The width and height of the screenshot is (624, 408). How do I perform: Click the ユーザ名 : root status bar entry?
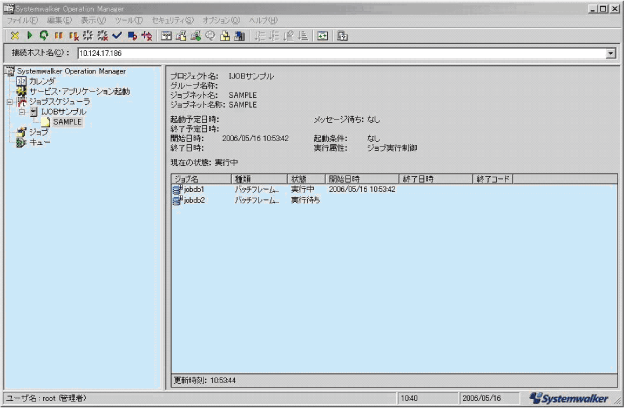tap(46, 398)
